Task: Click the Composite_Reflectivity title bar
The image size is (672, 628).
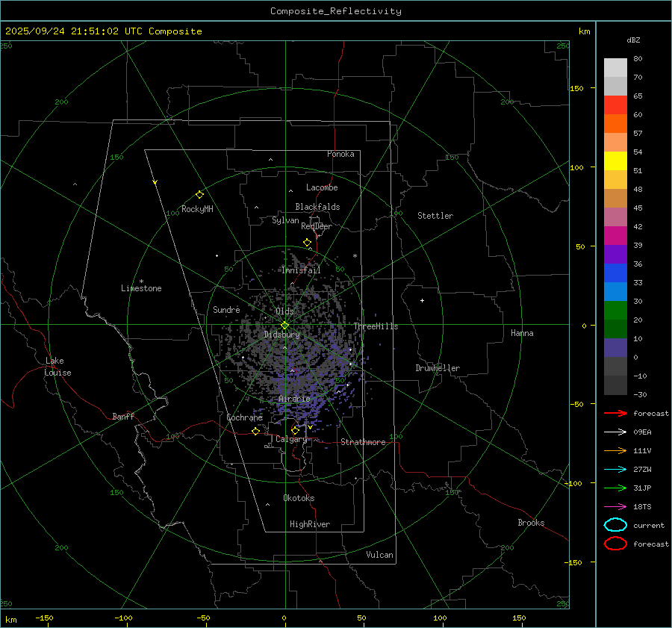Action: (335, 11)
